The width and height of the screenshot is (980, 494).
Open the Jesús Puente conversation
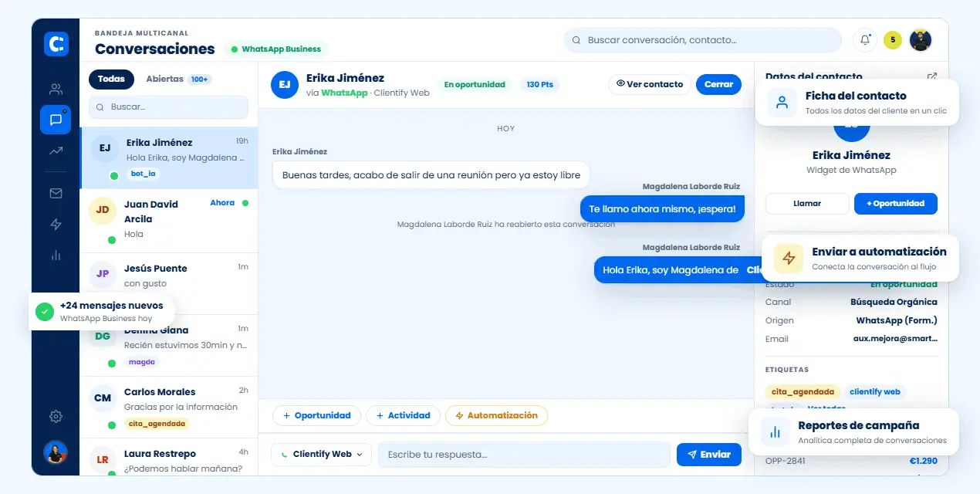pos(169,283)
